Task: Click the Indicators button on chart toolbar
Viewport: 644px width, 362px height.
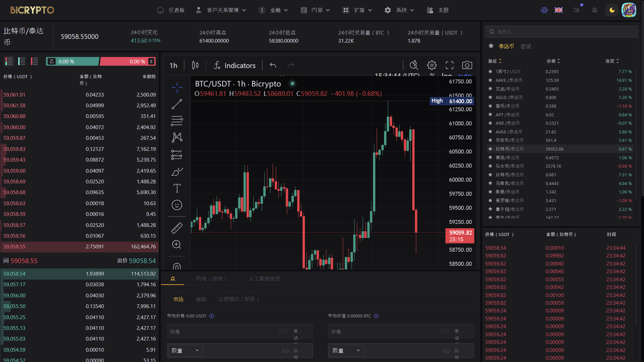Action: point(234,65)
